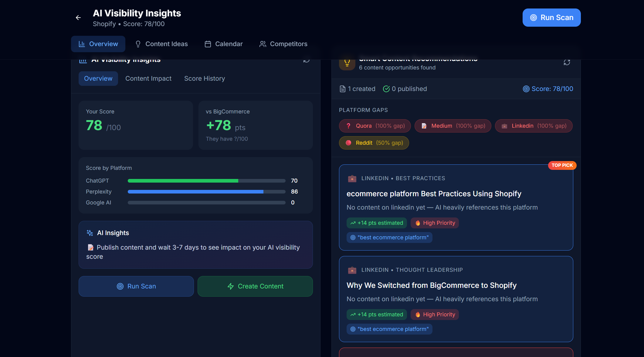Switch to the Content Impact tab
The image size is (644, 357).
(148, 78)
